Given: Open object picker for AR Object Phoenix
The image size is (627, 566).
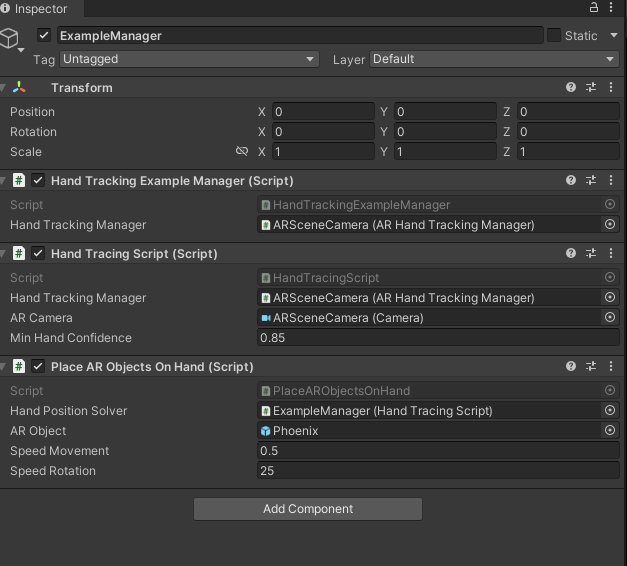Looking at the screenshot, I should pos(609,430).
